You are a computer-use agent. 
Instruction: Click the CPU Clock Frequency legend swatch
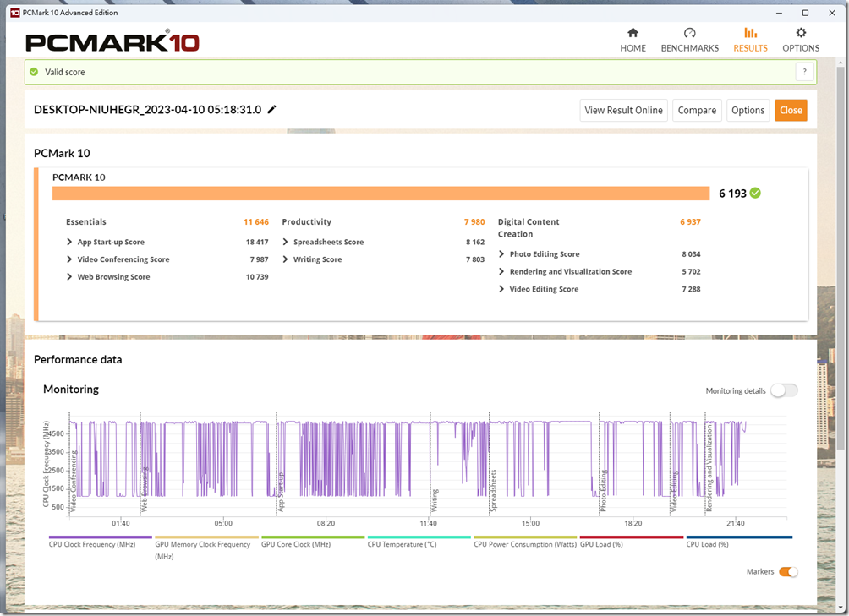click(100, 537)
